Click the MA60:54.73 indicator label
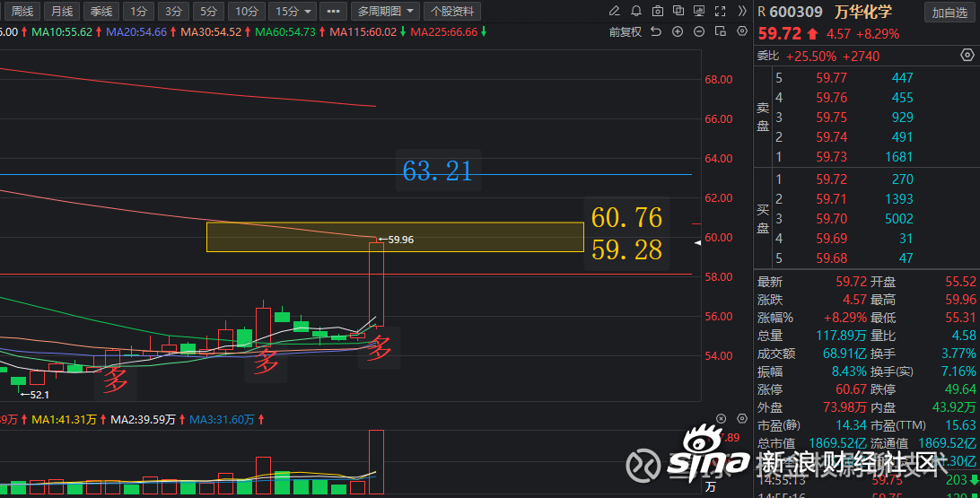 pos(285,32)
